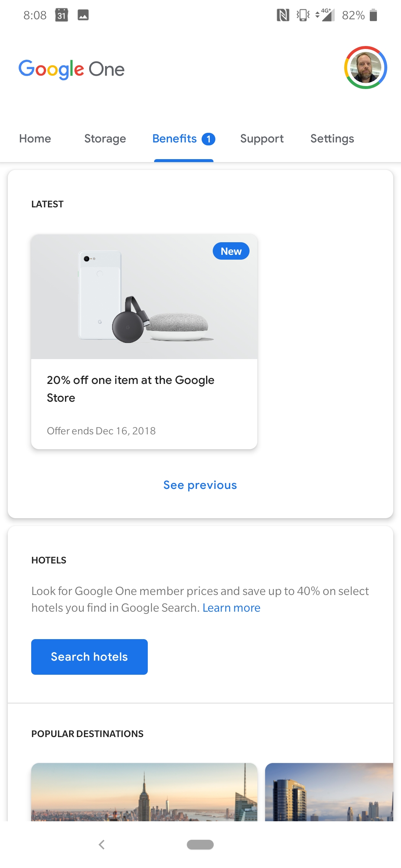401x868 pixels.
Task: Click the Search hotels button
Action: (89, 657)
